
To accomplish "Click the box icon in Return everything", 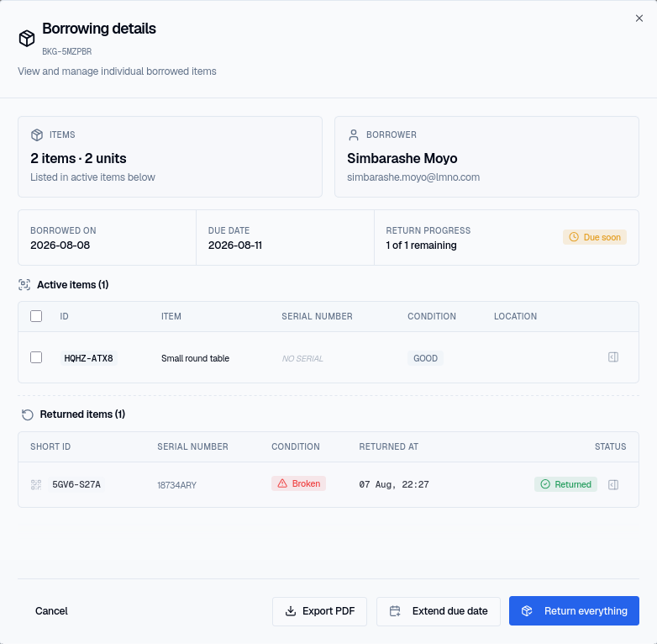I will click(527, 611).
